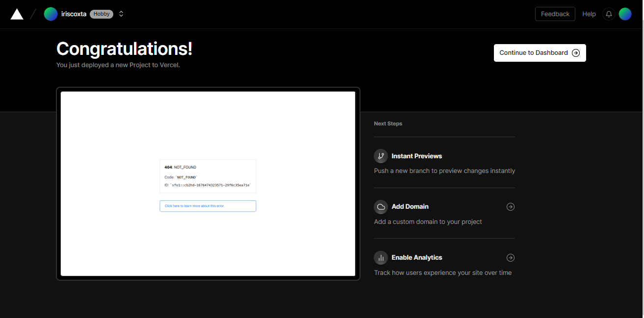The height and width of the screenshot is (318, 644).
Task: Select the Add Domain heading
Action: pos(410,207)
